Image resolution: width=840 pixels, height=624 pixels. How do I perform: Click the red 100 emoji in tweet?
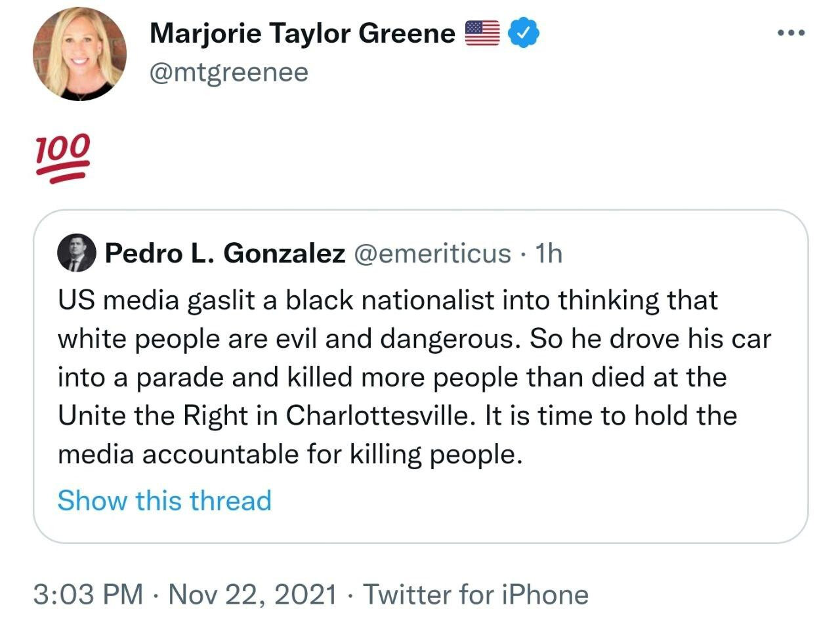coord(62,159)
